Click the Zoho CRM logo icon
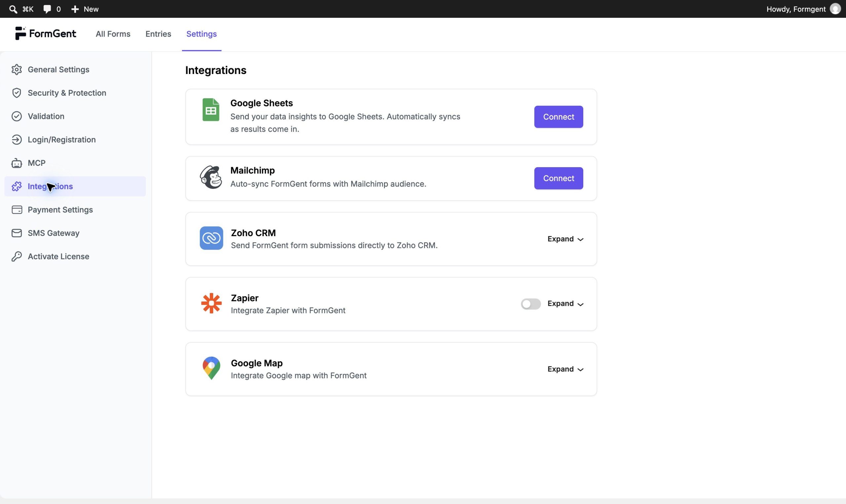Image resolution: width=846 pixels, height=504 pixels. (211, 238)
